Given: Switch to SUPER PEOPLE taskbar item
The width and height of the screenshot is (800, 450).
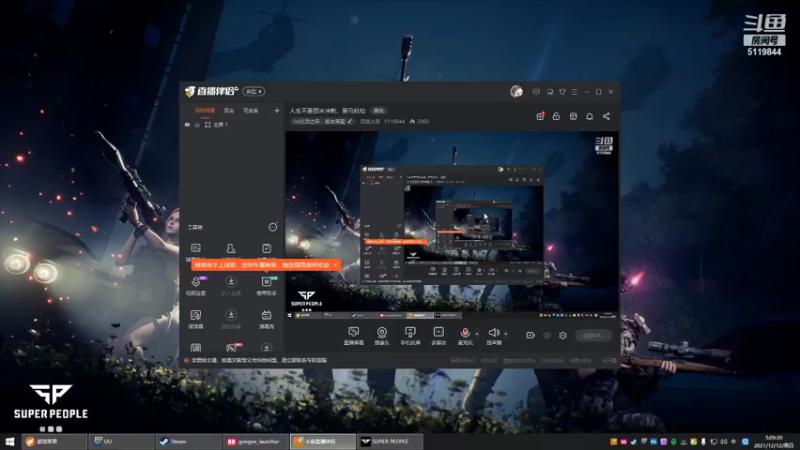Looking at the screenshot, I should [x=390, y=441].
